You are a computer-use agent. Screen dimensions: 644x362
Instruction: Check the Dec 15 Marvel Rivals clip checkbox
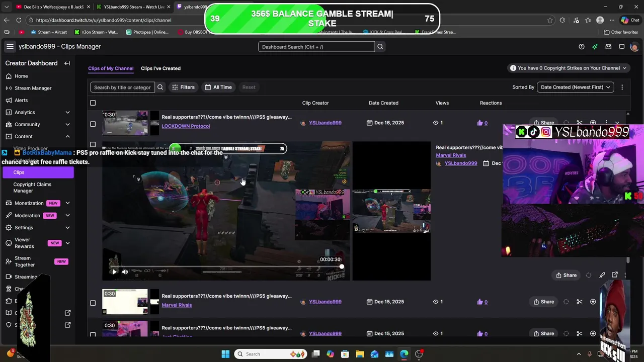[93, 303]
